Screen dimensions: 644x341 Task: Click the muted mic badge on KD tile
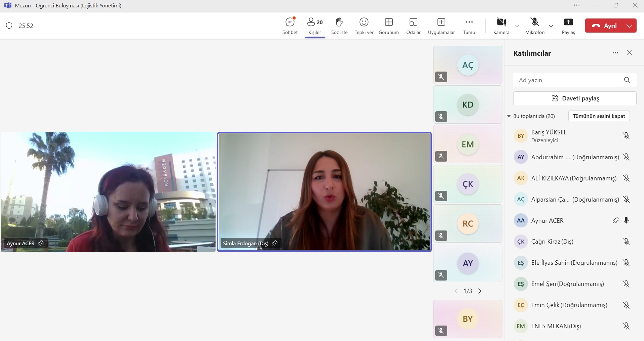point(441,117)
